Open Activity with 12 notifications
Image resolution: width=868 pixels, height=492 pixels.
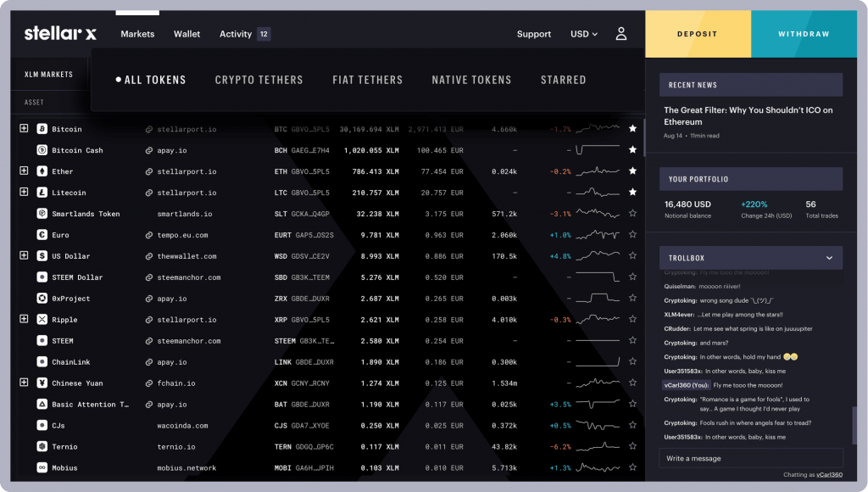point(245,34)
